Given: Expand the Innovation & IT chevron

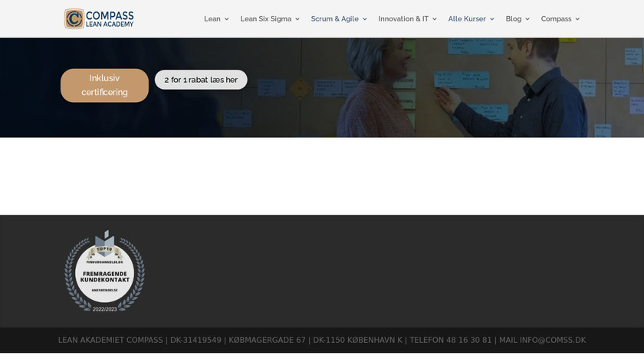Looking at the screenshot, I should point(435,19).
